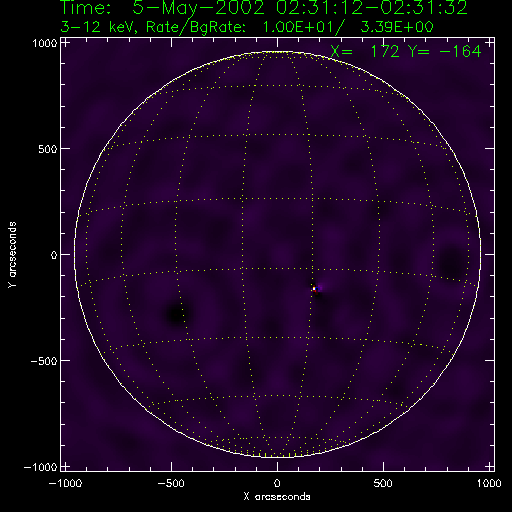Screen dimensions: 512x512
Task: Click the north pole of the solar grid
Action: click(x=277, y=52)
